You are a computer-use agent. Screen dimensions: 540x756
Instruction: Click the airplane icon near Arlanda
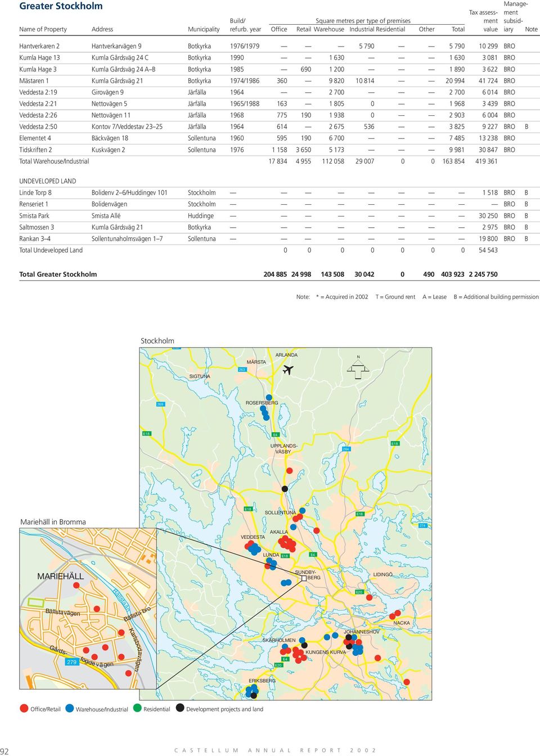(x=288, y=370)
